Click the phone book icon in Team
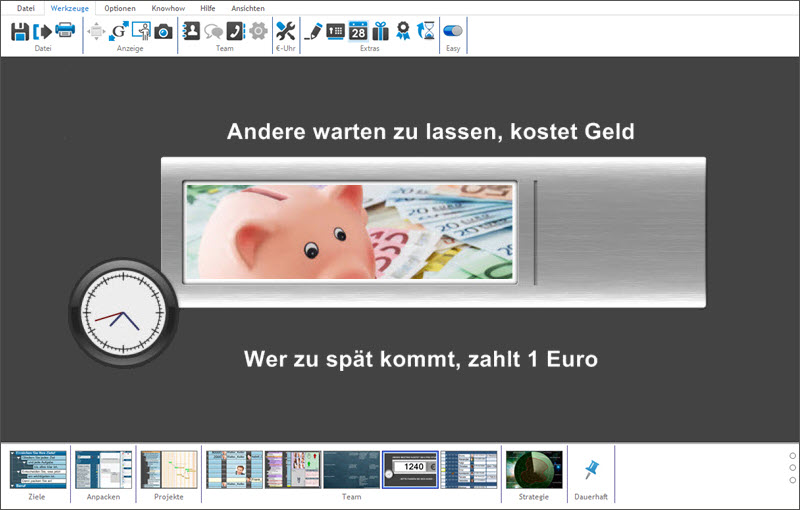This screenshot has width=800, height=510. [x=236, y=31]
